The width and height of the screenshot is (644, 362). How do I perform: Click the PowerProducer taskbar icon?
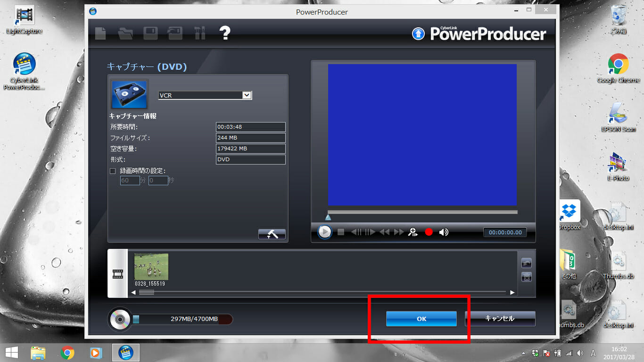coord(125,353)
